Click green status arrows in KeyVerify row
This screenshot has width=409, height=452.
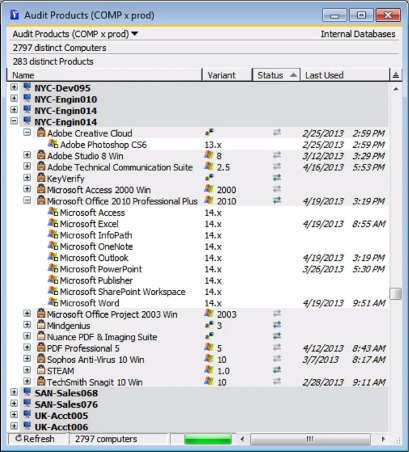(277, 178)
